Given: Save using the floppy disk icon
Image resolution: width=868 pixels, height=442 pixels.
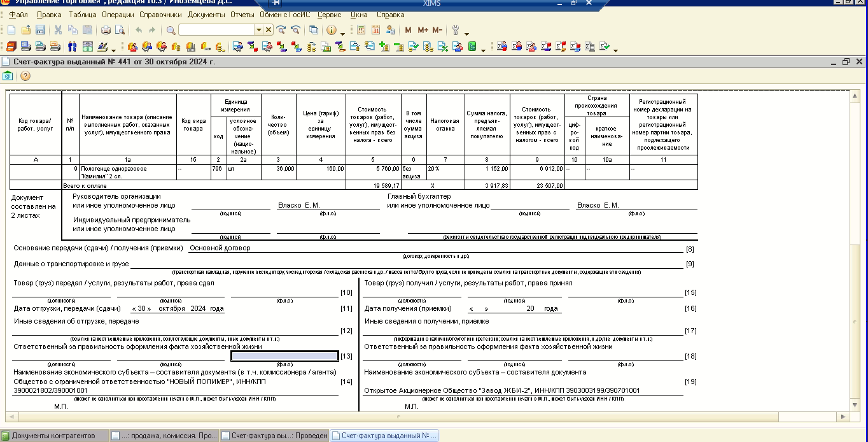Looking at the screenshot, I should (x=40, y=30).
